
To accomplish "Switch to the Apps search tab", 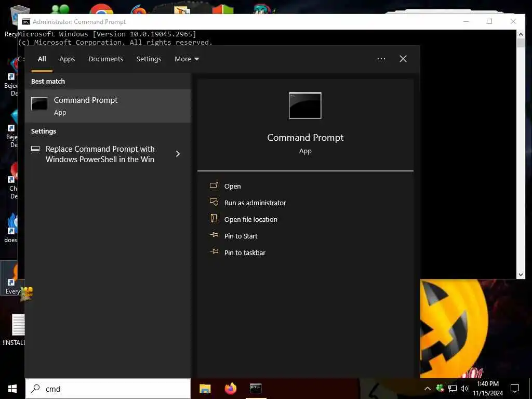I will click(x=67, y=59).
